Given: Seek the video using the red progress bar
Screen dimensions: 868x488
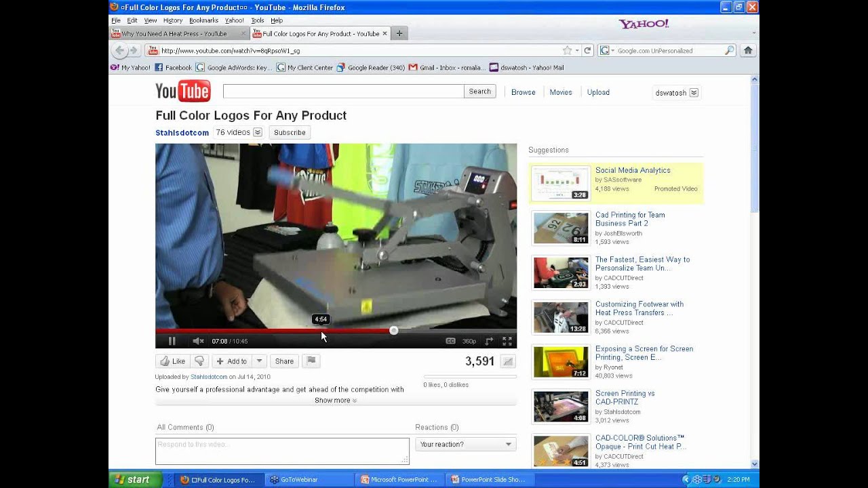Looking at the screenshot, I should (x=274, y=331).
